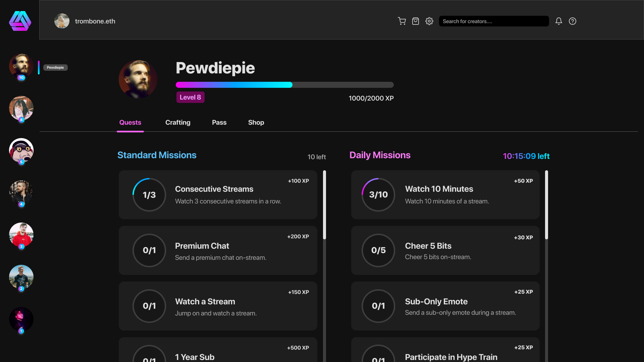Click the triangular app logo
The height and width of the screenshot is (362, 644).
[x=20, y=21]
